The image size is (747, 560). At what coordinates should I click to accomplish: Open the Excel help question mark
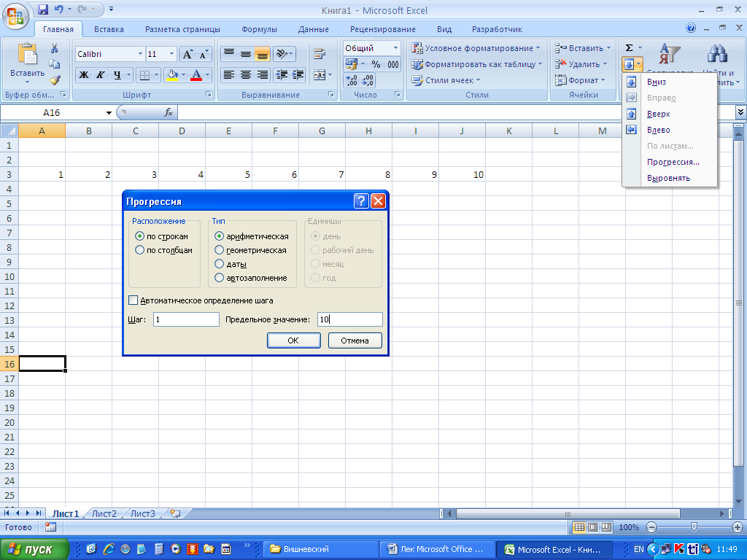(690, 28)
